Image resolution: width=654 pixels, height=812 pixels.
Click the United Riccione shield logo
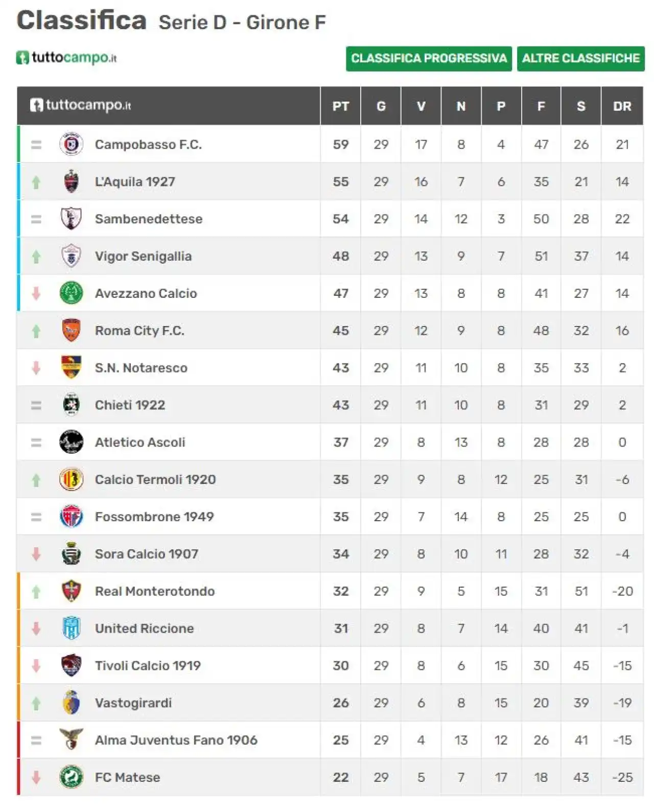tap(72, 628)
